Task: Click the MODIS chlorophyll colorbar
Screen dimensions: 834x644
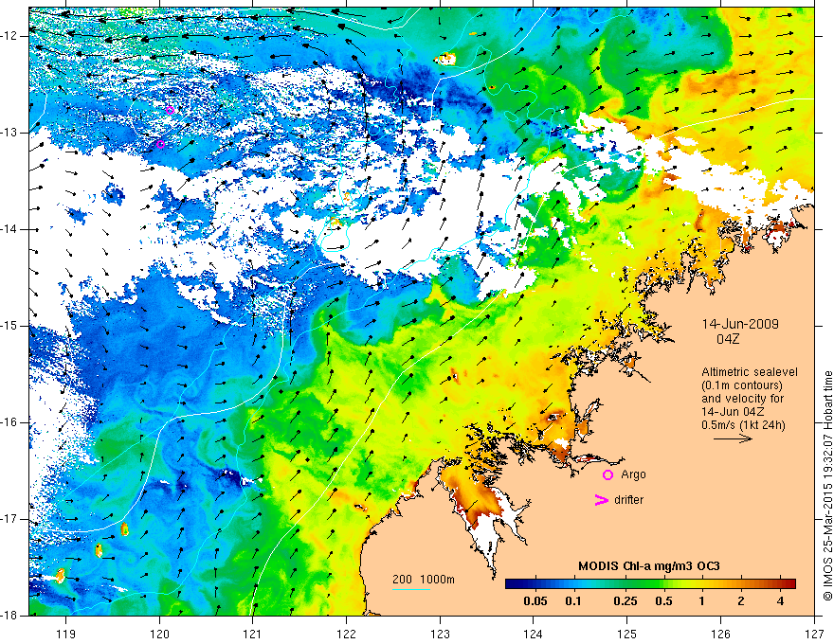Action: 650,584
